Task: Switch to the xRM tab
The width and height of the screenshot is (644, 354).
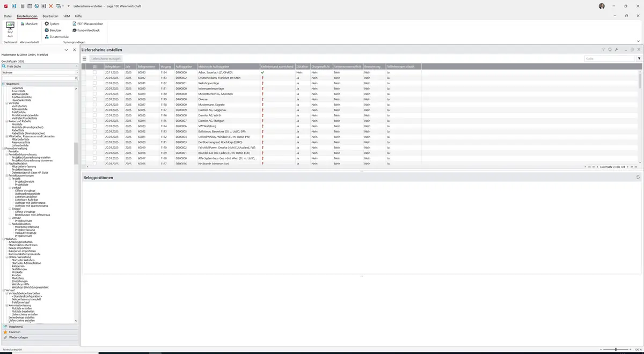Action: tap(67, 16)
